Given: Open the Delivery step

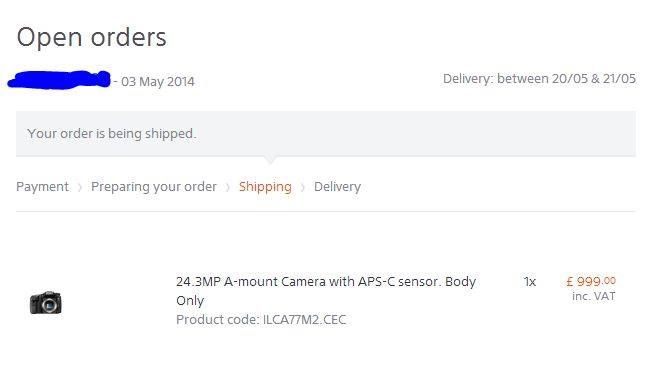Looking at the screenshot, I should tap(338, 187).
